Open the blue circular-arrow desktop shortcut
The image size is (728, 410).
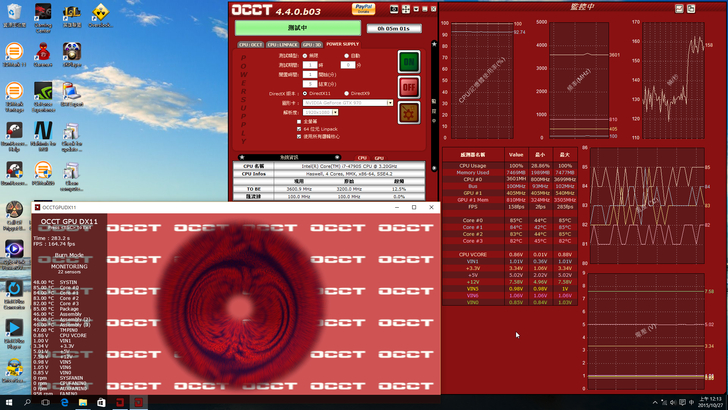click(14, 295)
